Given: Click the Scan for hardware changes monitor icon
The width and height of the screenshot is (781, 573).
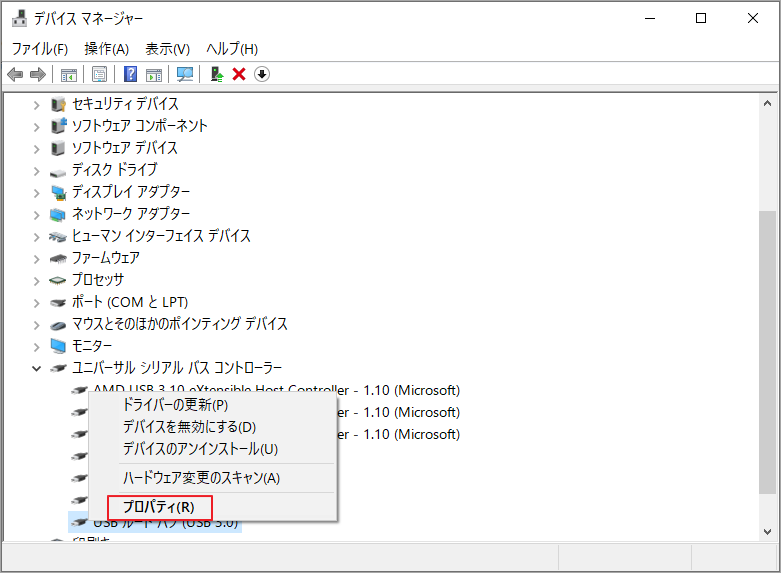Looking at the screenshot, I should [184, 74].
